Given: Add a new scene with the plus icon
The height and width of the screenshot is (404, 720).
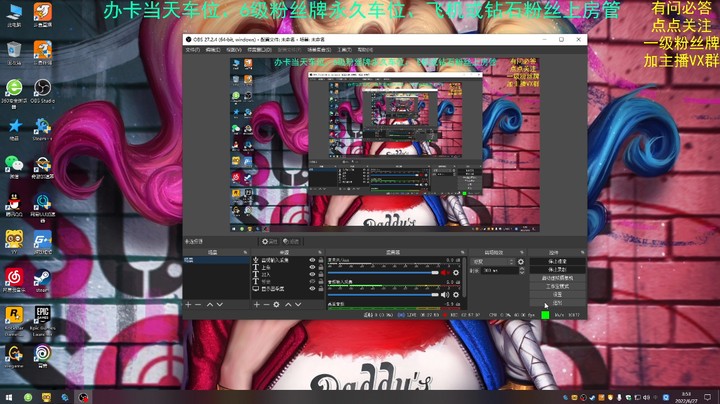Looking at the screenshot, I should point(188,304).
